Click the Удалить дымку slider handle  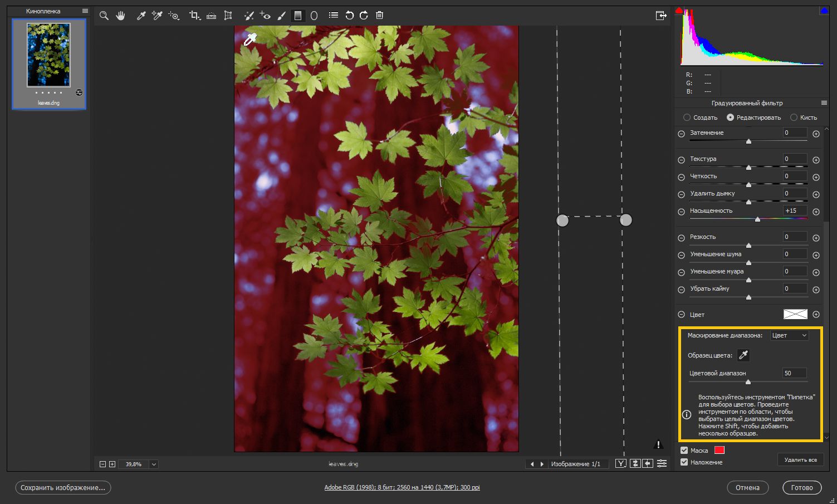[x=748, y=202]
